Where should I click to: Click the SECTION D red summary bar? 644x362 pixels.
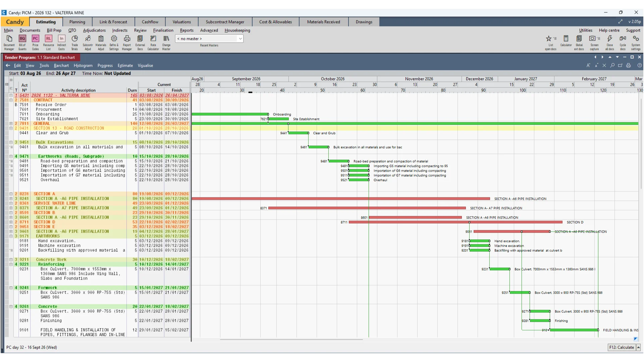455,222
